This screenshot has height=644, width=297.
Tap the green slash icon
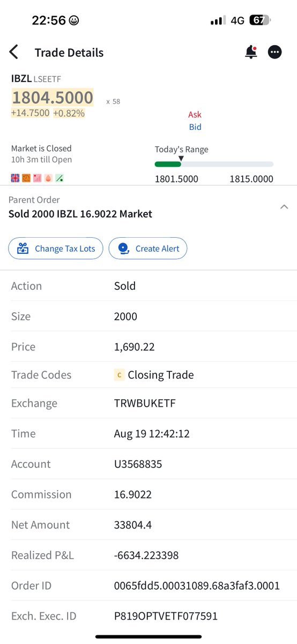(59, 178)
